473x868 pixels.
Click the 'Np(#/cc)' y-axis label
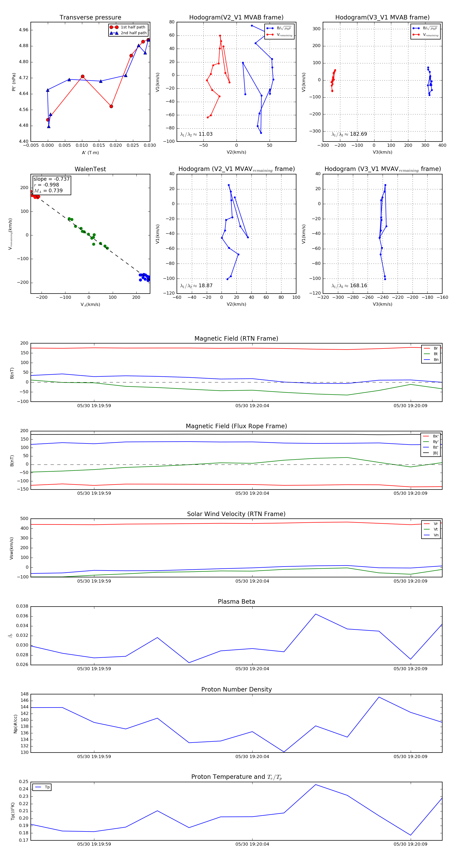click(x=15, y=723)
